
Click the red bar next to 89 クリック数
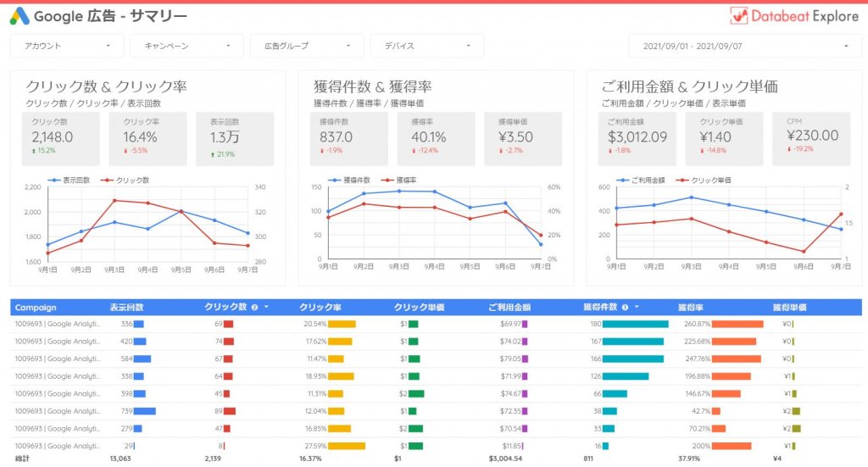pyautogui.click(x=229, y=411)
